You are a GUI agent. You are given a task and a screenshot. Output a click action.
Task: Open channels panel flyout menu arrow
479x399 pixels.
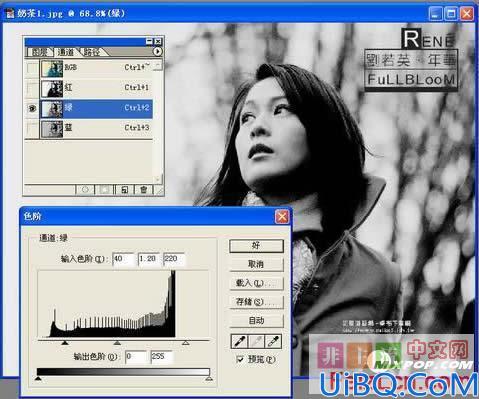[157, 52]
